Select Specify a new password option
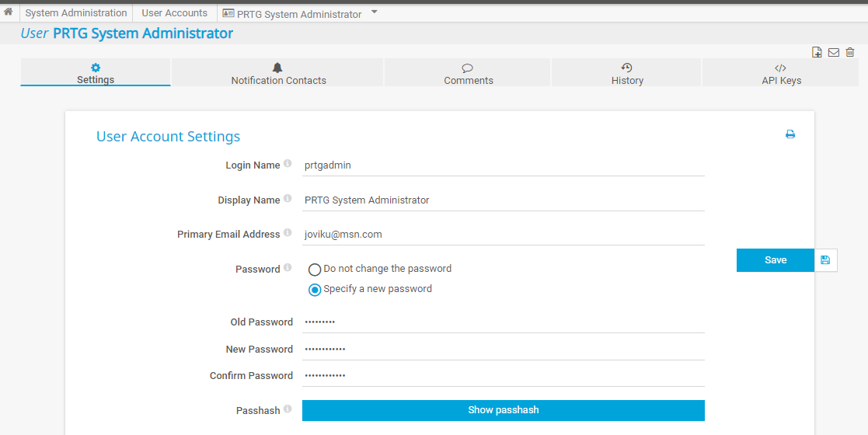Image resolution: width=868 pixels, height=435 pixels. click(x=315, y=290)
